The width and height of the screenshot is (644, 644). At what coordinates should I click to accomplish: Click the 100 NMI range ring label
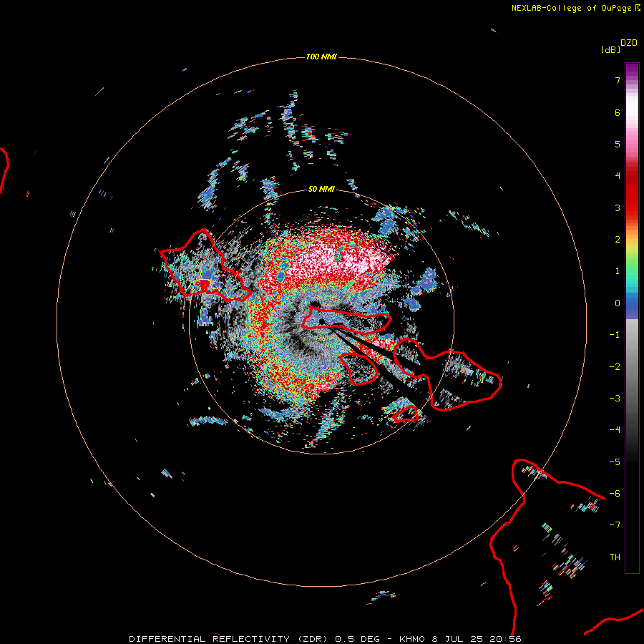321,57
